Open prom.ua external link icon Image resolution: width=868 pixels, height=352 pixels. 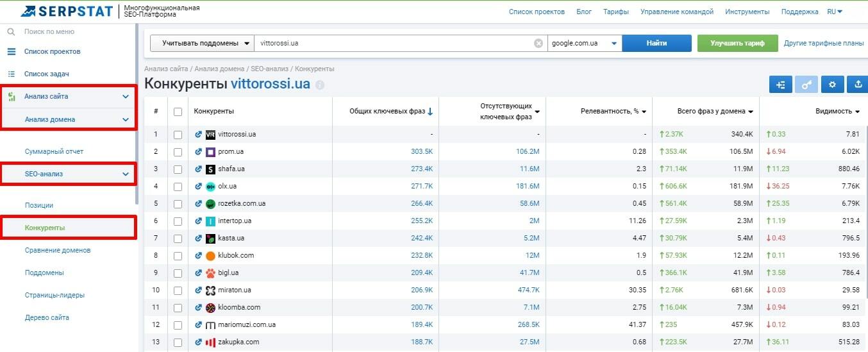point(198,152)
